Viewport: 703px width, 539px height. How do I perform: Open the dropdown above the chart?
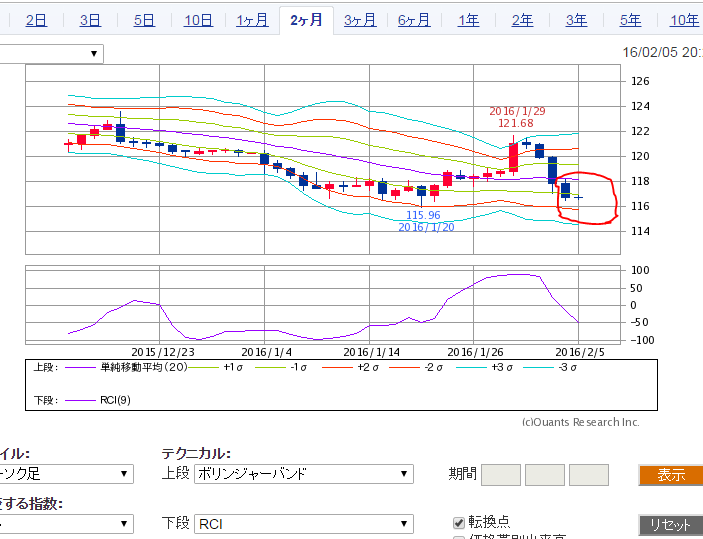point(52,54)
